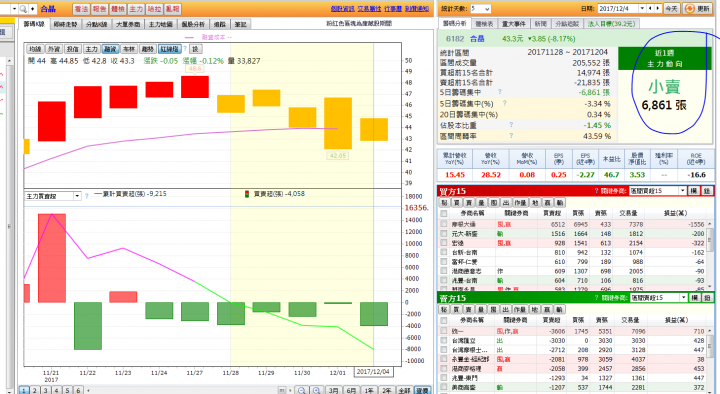Click small arrow button right of search icon

pos(32,9)
